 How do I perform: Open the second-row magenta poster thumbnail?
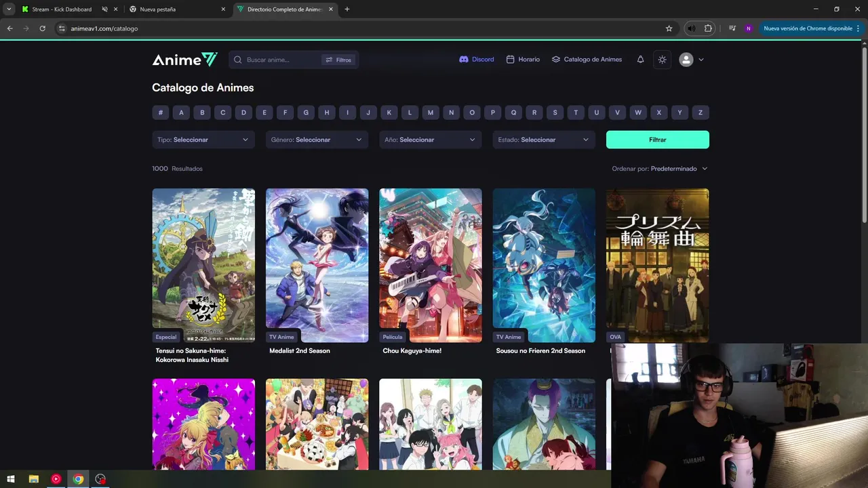tap(203, 424)
